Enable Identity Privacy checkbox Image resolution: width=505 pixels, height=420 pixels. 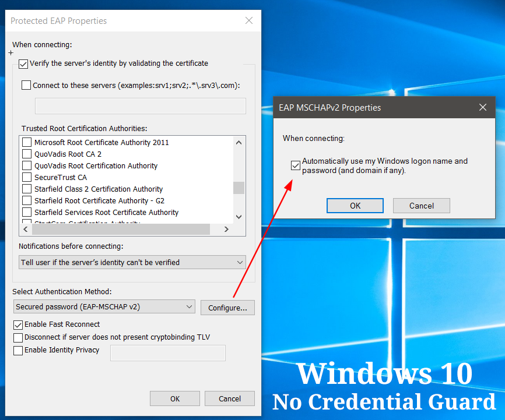[18, 351]
